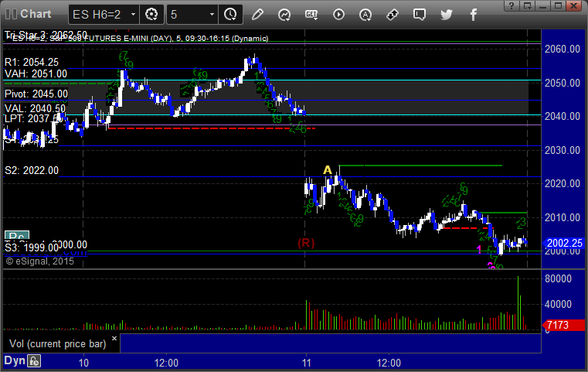Click the current price tag 2002.25

point(563,244)
